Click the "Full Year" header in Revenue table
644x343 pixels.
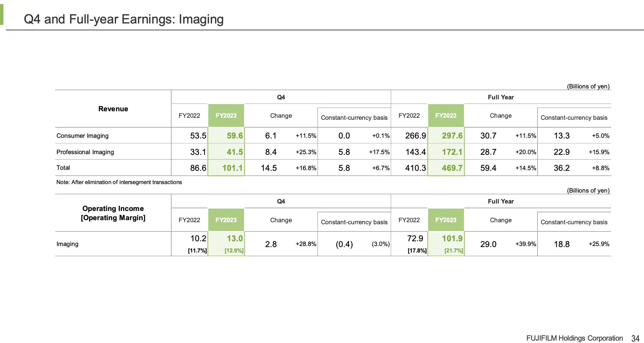point(501,97)
